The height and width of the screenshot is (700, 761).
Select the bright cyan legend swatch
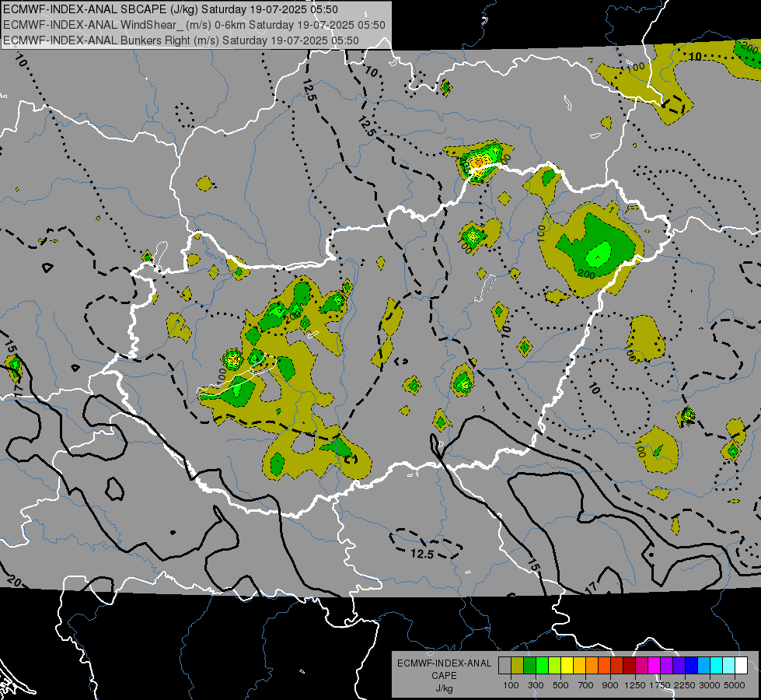tap(717, 665)
